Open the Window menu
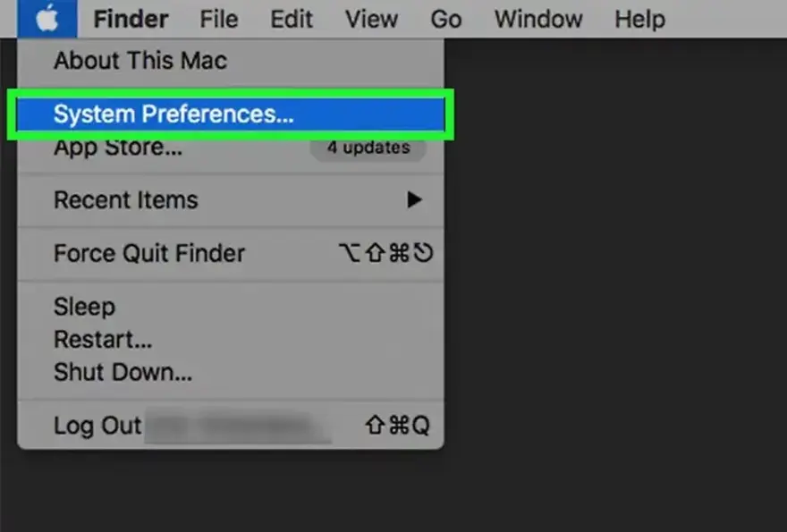This screenshot has height=532, width=787. coord(538,19)
